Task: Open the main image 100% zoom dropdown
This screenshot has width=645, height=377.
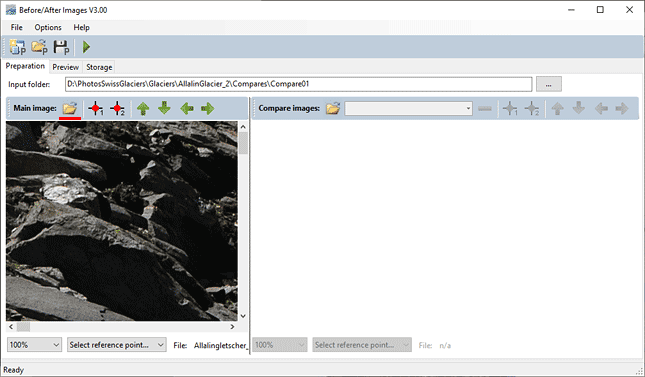Action: point(34,345)
